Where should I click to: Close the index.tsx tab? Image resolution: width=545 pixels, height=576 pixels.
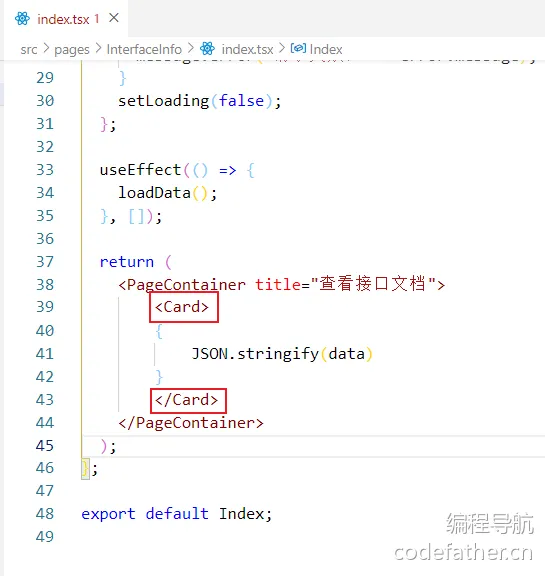pos(114,18)
